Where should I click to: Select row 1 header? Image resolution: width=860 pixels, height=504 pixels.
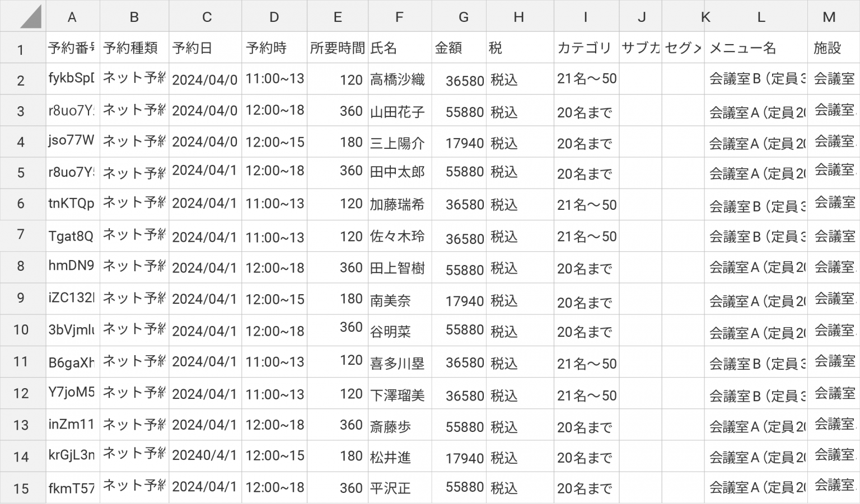tap(21, 48)
